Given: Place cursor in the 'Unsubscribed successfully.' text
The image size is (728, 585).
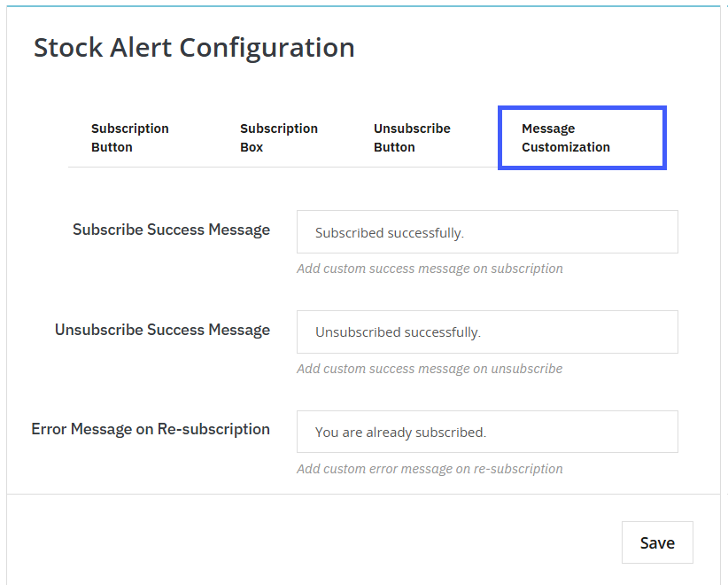Looking at the screenshot, I should pyautogui.click(x=398, y=333).
